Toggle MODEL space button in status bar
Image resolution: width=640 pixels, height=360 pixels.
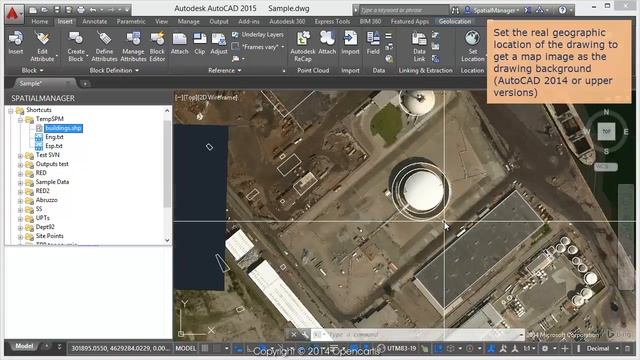click(185, 348)
